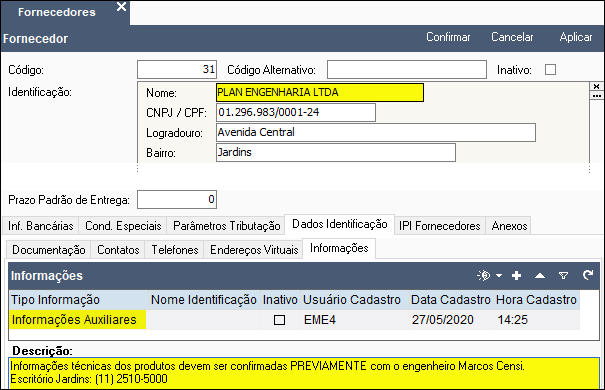Image resolution: width=605 pixels, height=390 pixels.
Task: Close the Fornecedores tab
Action: coord(121,7)
